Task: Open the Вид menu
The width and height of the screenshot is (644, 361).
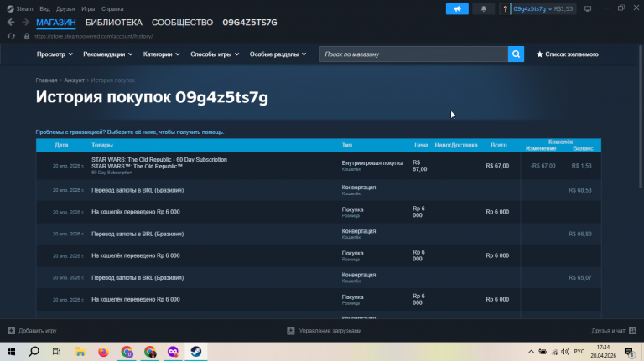Action: pos(44,8)
